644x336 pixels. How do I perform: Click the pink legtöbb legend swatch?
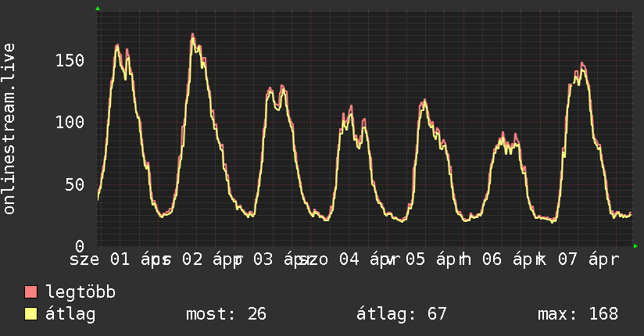pos(31,293)
